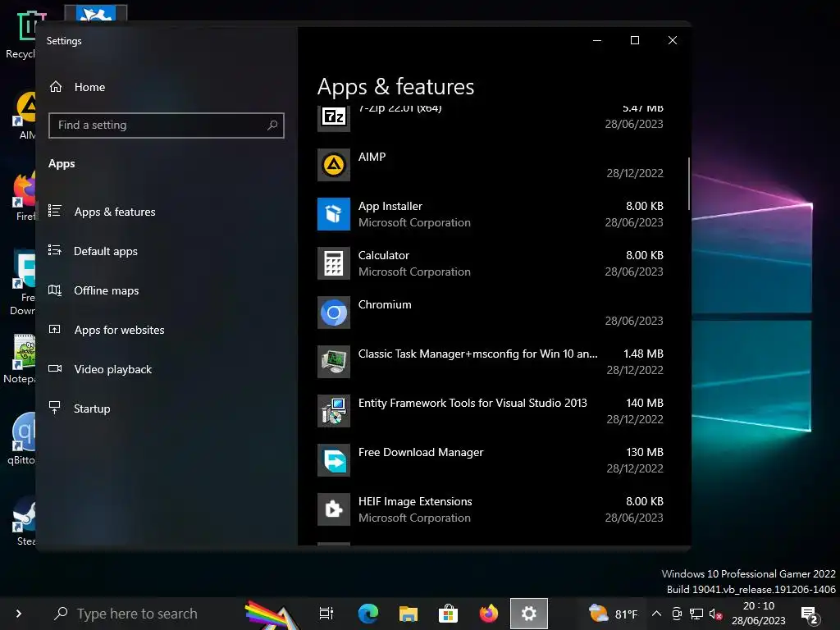Open the Steam desktop shortcut
840x630 pixels.
click(24, 521)
